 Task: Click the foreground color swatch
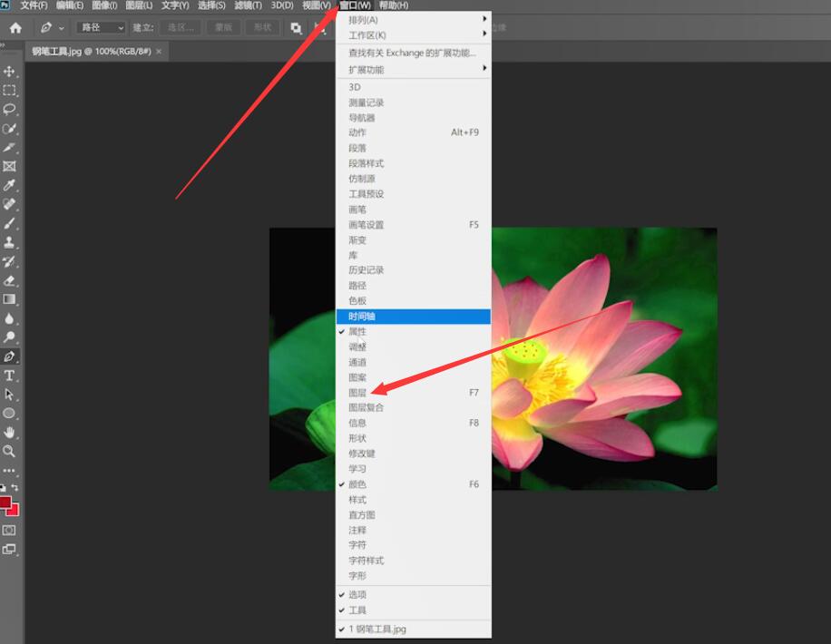(5, 502)
